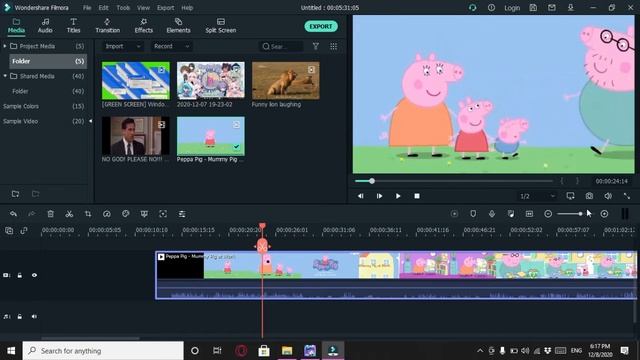Open the audio mixer icon
This screenshot has height=360, width=640.
pos(511,214)
